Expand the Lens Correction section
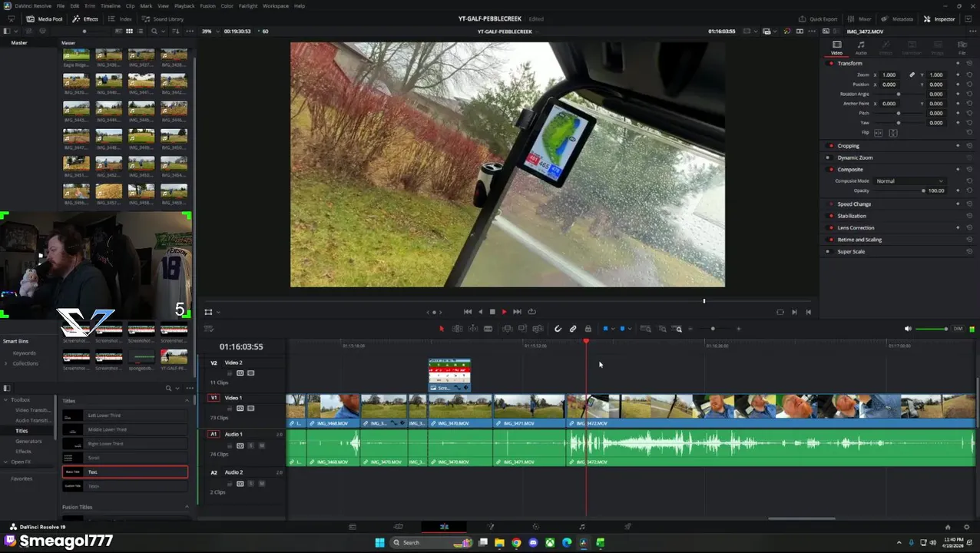 [856, 227]
